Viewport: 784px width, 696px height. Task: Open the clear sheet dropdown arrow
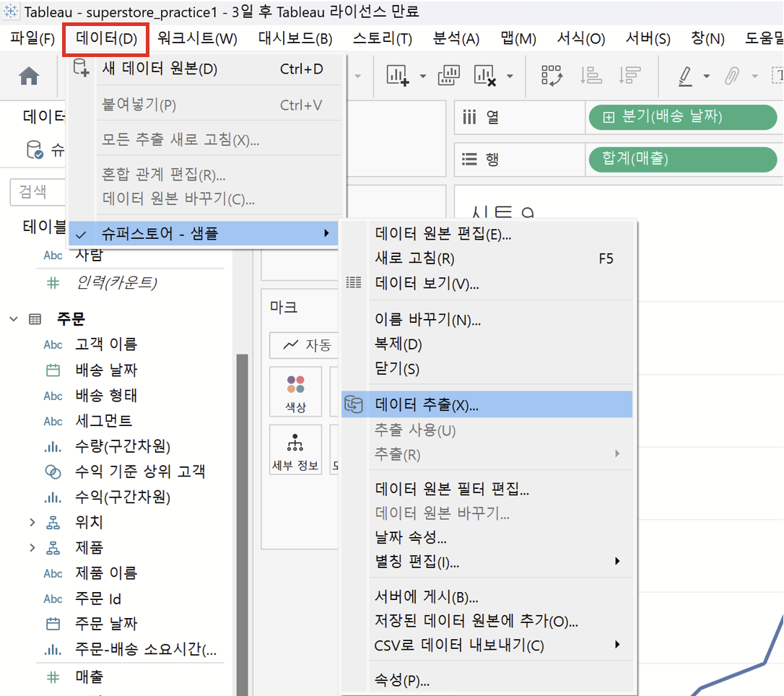(x=510, y=77)
